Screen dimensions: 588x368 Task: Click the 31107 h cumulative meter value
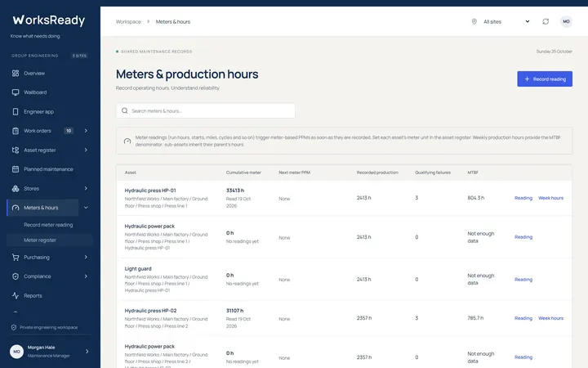click(x=234, y=311)
